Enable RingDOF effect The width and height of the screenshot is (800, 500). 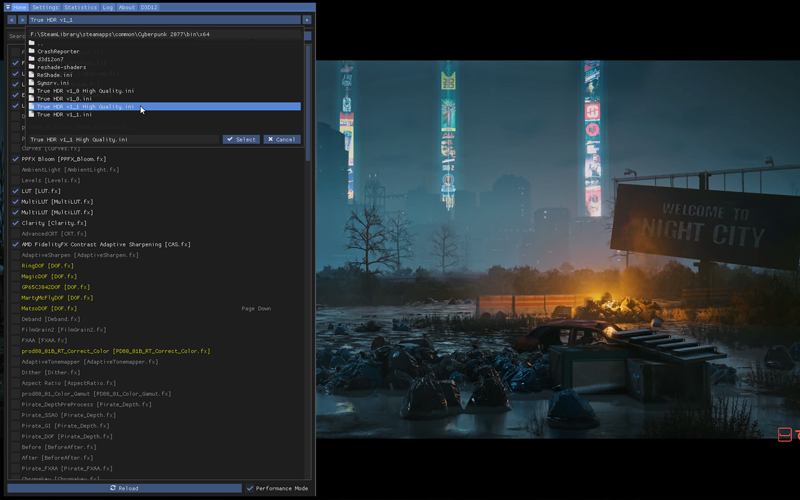click(x=15, y=266)
